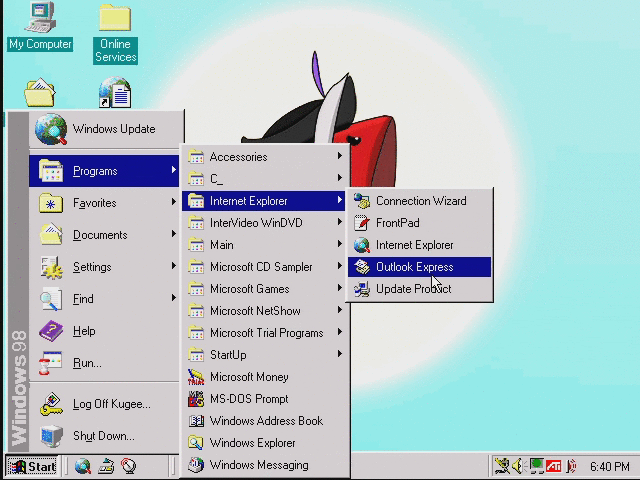Click Update Product entry
This screenshot has height=480, width=640.
[420, 289]
